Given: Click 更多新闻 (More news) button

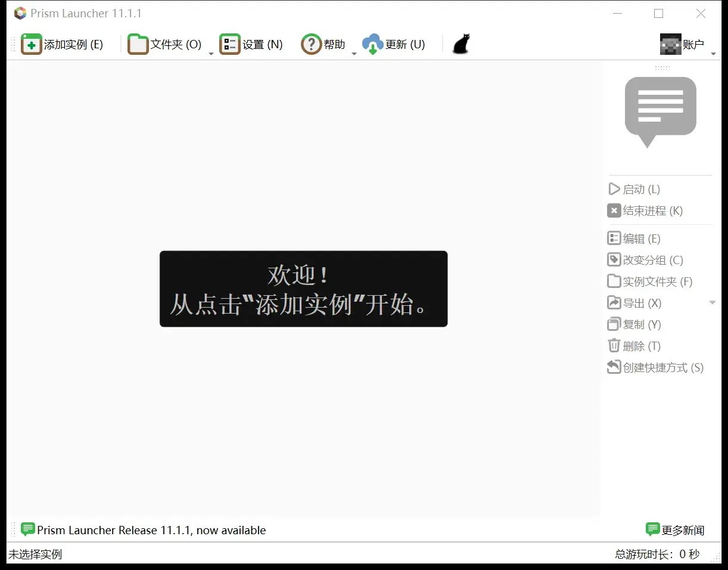Looking at the screenshot, I should [675, 530].
